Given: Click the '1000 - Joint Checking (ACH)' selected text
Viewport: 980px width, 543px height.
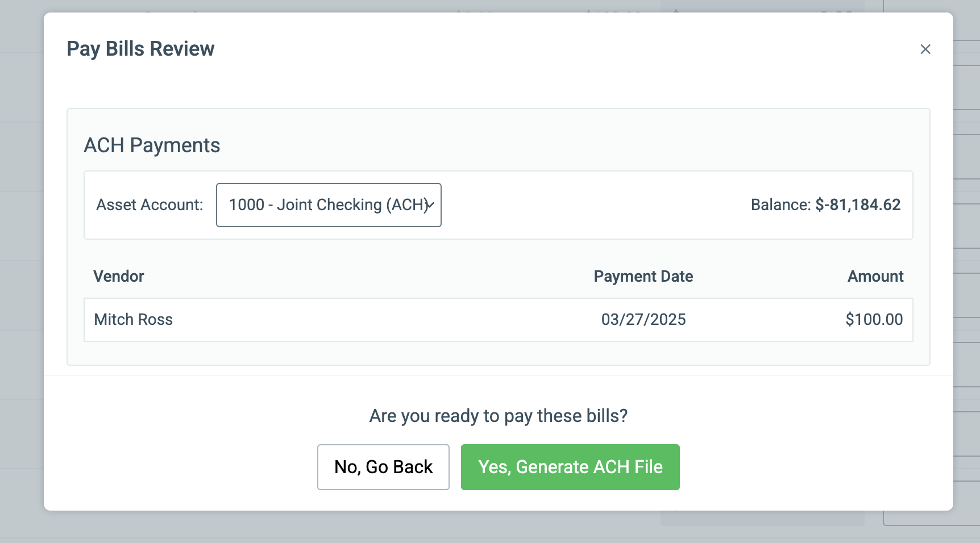Looking at the screenshot, I should [x=328, y=205].
